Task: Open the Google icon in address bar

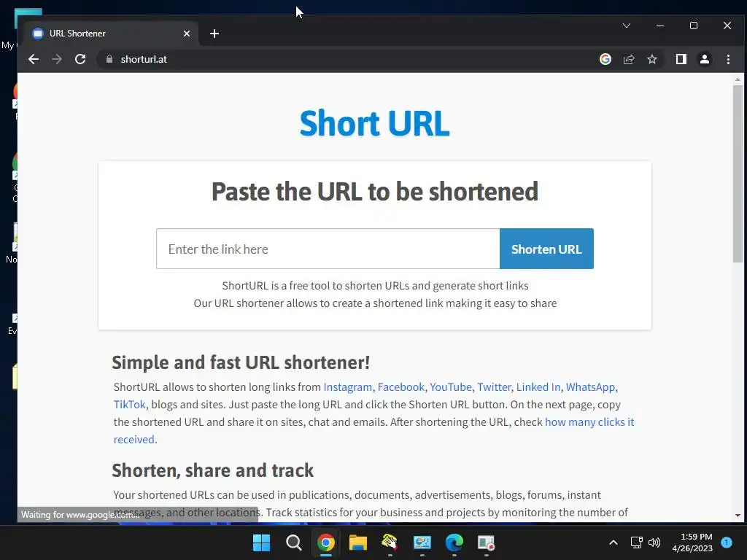Action: pyautogui.click(x=605, y=59)
